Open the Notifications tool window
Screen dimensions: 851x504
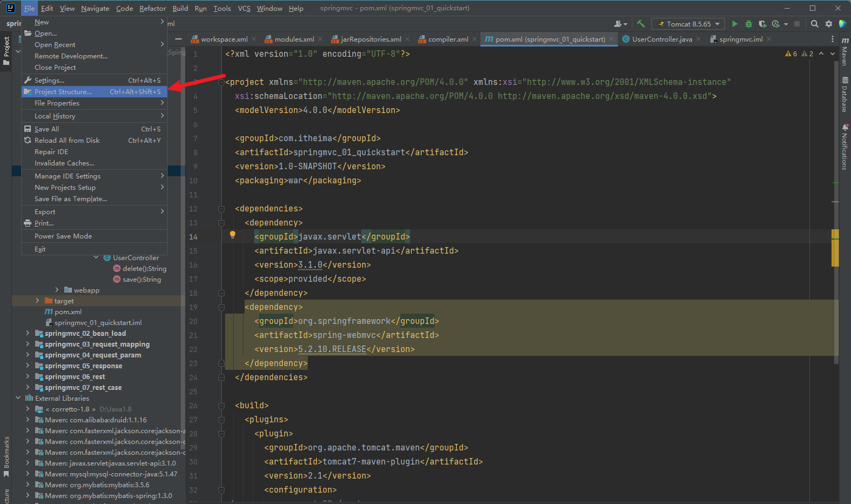845,147
